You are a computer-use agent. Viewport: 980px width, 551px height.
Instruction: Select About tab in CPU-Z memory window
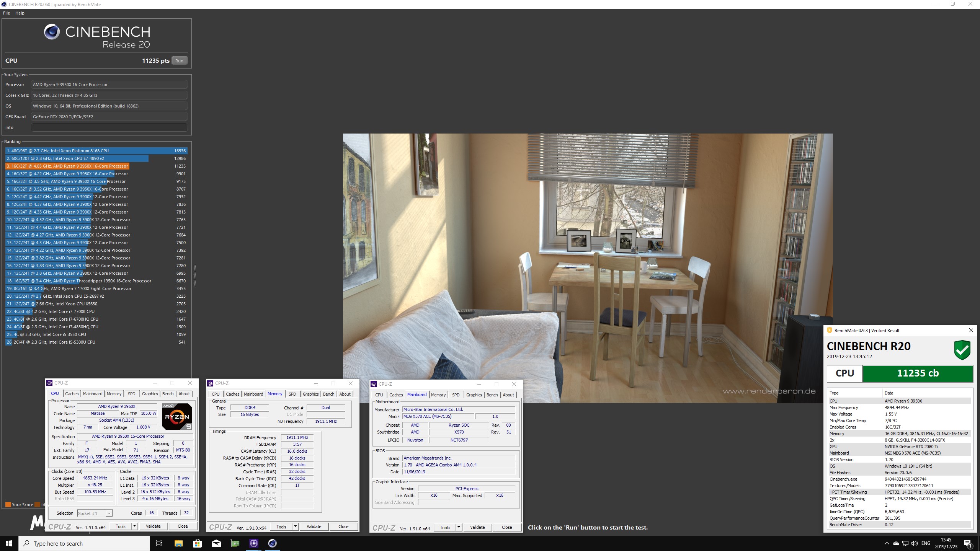pos(345,394)
